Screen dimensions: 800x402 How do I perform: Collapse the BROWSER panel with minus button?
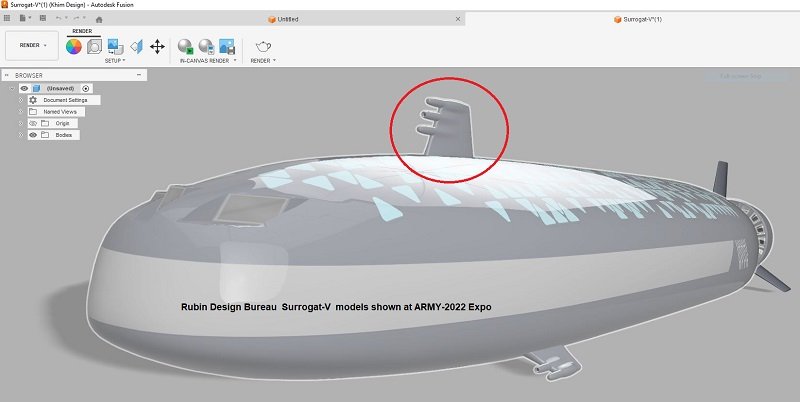tap(139, 75)
